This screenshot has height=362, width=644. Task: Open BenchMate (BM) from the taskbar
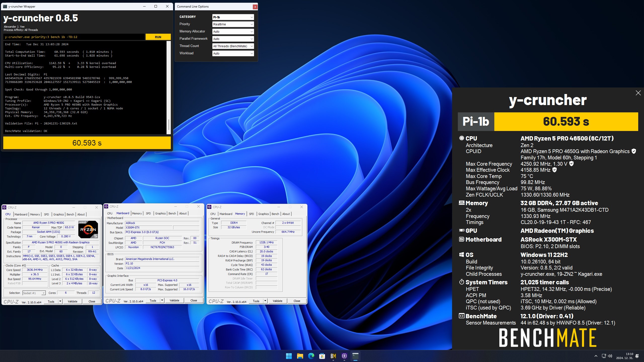tap(333, 356)
